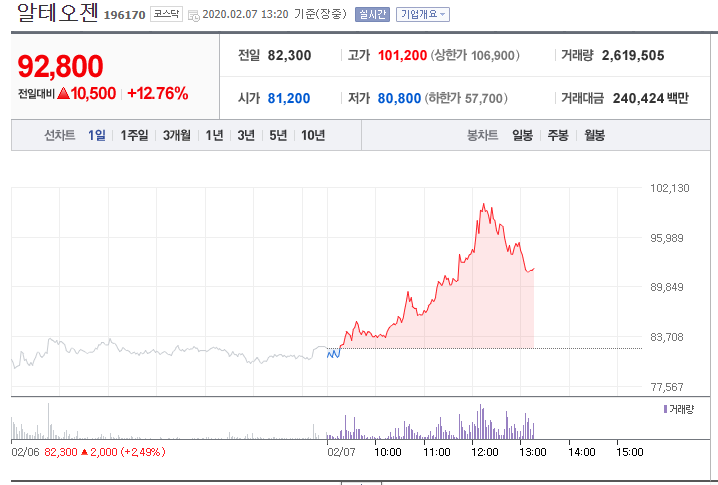Select the 1년 chart range
Viewport: 718px width, 485px height.
[214, 135]
